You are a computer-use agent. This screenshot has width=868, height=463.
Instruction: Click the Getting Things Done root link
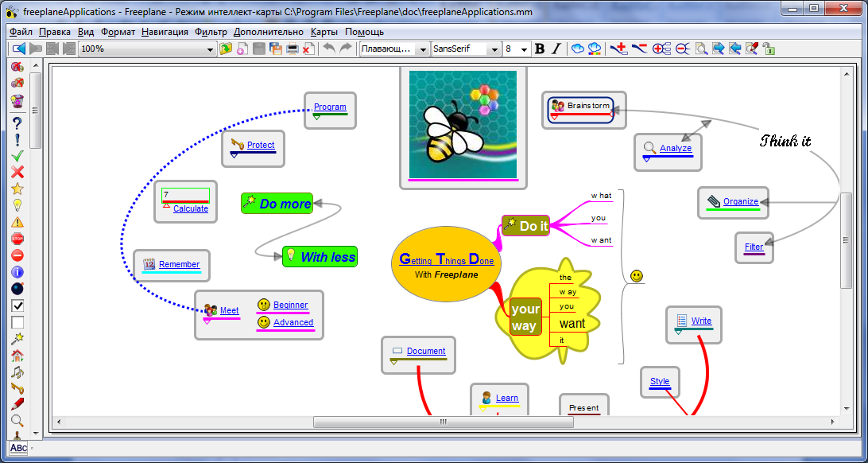click(446, 259)
